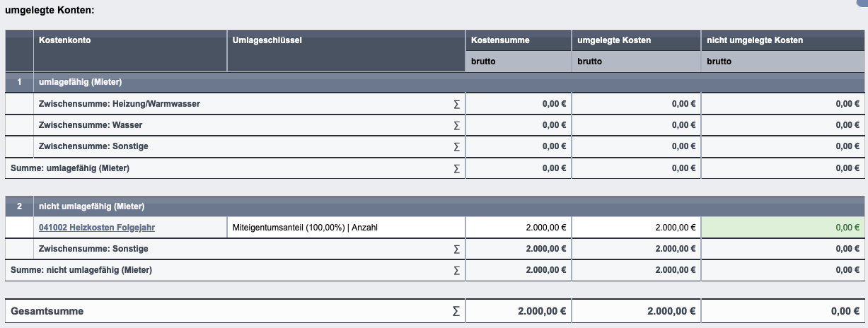
Task: Click the Miteigentumsanteil (100,00%) Anzahl cell
Action: (x=346, y=228)
